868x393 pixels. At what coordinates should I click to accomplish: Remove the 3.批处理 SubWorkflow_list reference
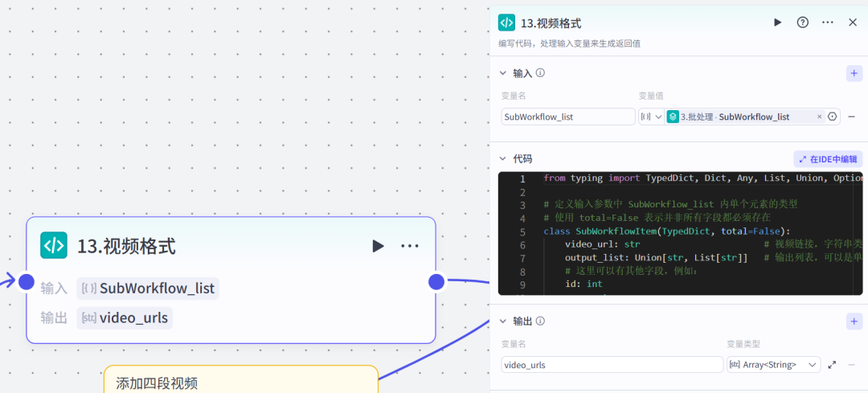pyautogui.click(x=819, y=117)
